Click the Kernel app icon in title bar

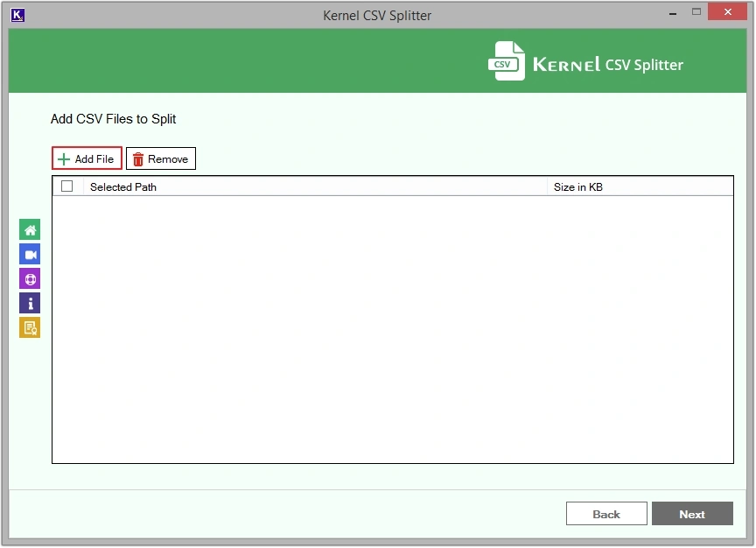(17, 14)
